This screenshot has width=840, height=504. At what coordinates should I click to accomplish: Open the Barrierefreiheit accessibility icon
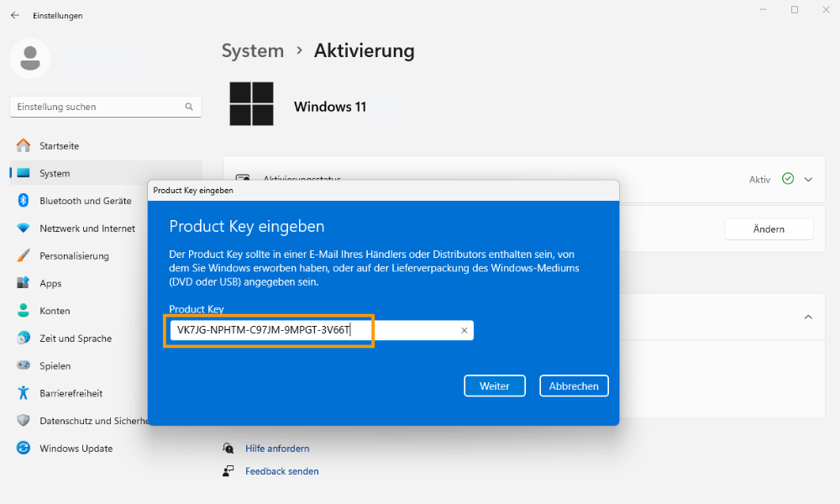23,393
